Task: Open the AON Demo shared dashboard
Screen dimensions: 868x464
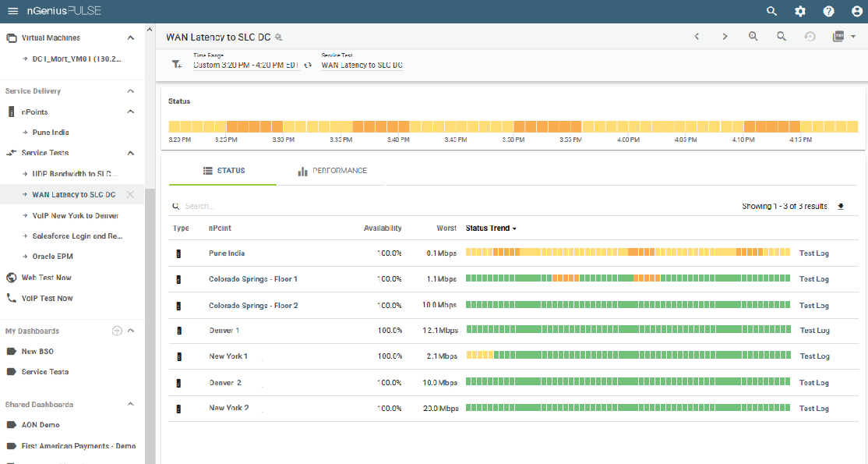Action: click(x=41, y=425)
